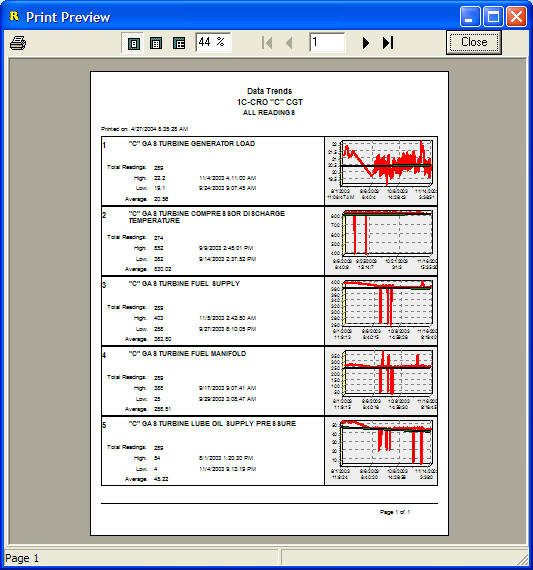
Task: Click the "Data Trends" report title
Action: click(269, 91)
